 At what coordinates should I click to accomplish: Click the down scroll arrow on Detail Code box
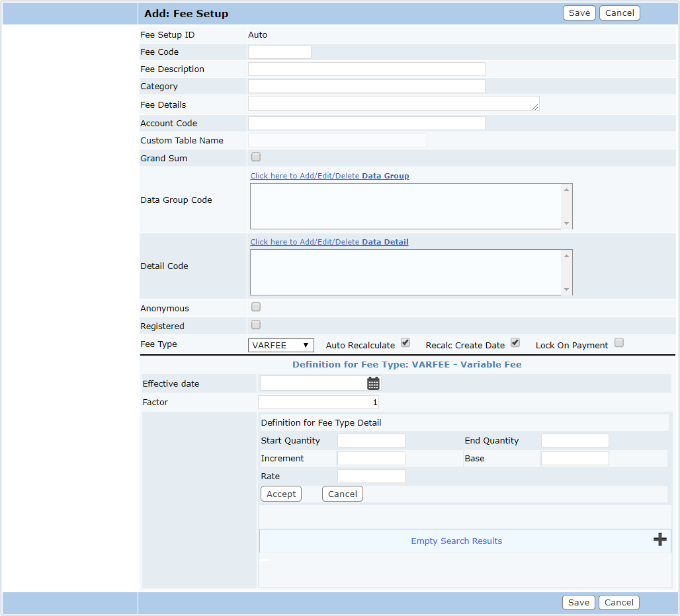[x=568, y=290]
